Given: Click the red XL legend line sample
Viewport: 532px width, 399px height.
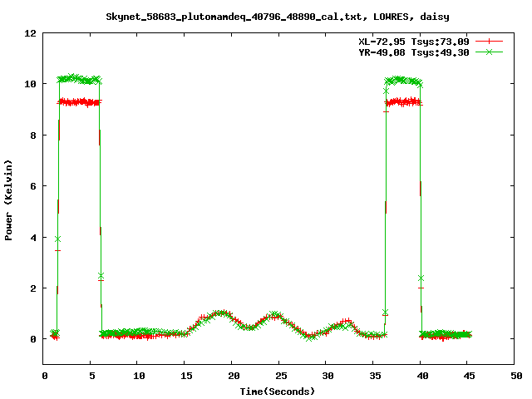Looking at the screenshot, I should (x=489, y=42).
